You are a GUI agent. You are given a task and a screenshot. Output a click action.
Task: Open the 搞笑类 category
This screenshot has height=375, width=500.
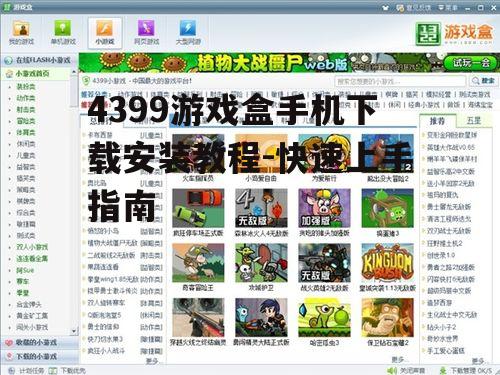coord(26,178)
